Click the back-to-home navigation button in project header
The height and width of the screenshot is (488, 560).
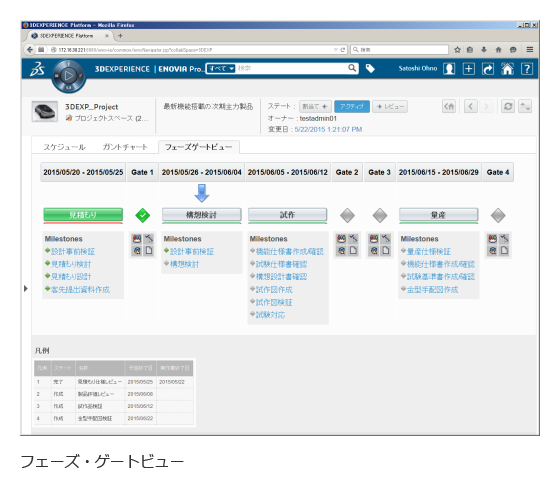point(449,106)
